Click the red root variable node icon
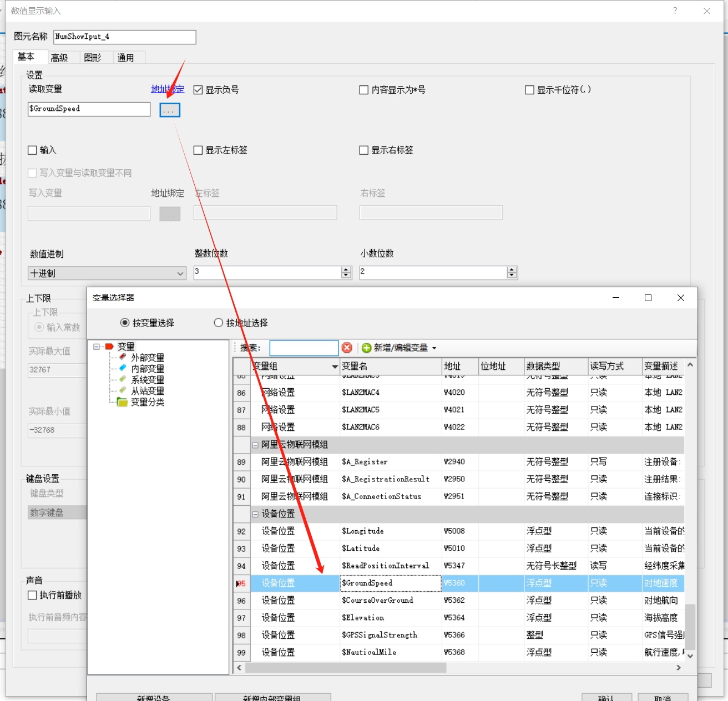Screen dimensions: 728x701 pos(109,347)
